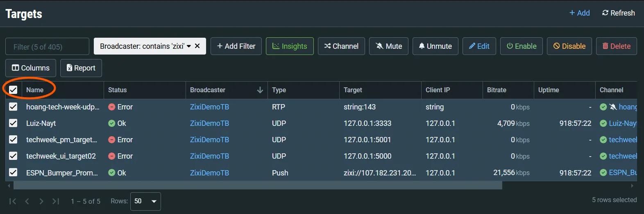This screenshot has width=644, height=214.
Task: Click Error status icon for techweek_pm_target
Action: pos(111,140)
